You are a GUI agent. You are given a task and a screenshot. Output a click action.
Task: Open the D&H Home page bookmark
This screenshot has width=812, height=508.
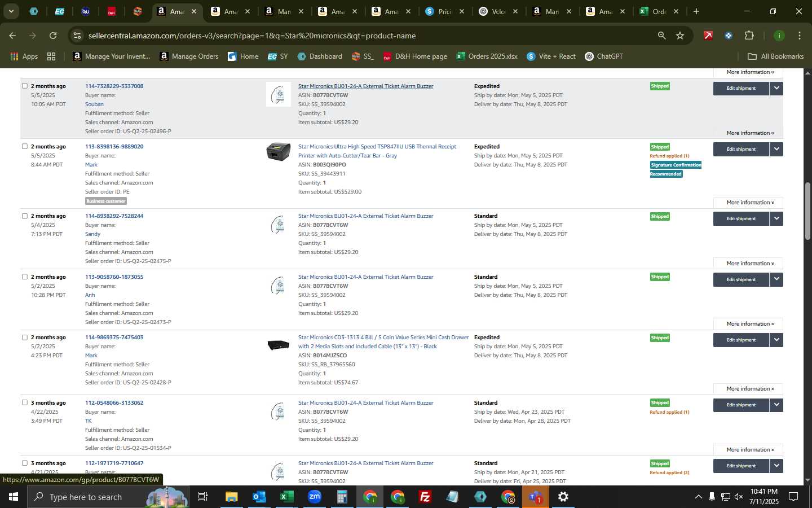[415, 56]
